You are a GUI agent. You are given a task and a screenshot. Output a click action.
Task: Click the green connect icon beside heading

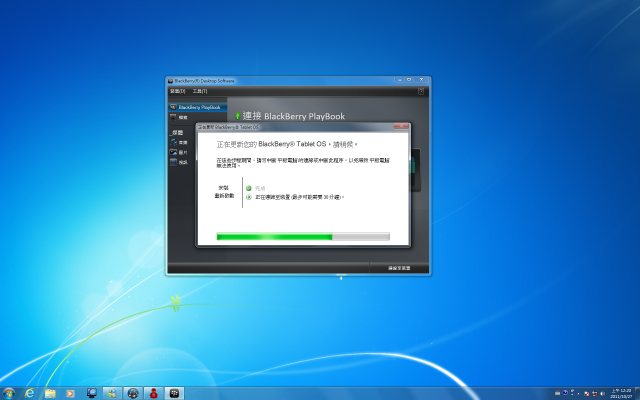[238, 116]
